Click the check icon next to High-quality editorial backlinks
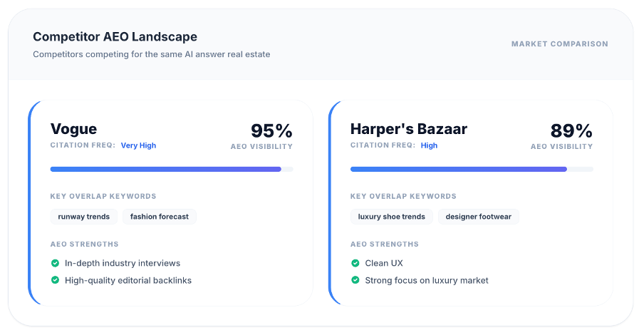The height and width of the screenshot is (335, 644). [55, 280]
